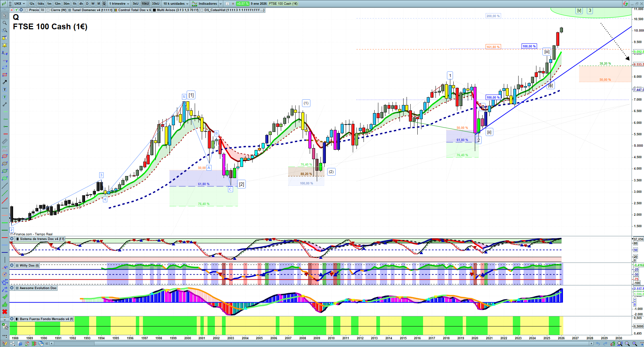Viewport: 644px width, 347px height.
Task: Click the green thumbs-up icon
Action: tap(5, 304)
